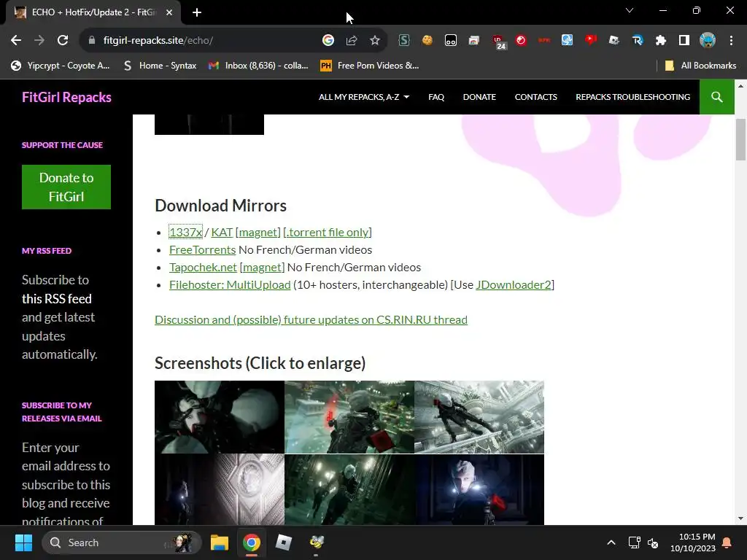Open REPACKS TROUBLESHOOTING menu item
Image resolution: width=747 pixels, height=560 pixels.
[632, 97]
